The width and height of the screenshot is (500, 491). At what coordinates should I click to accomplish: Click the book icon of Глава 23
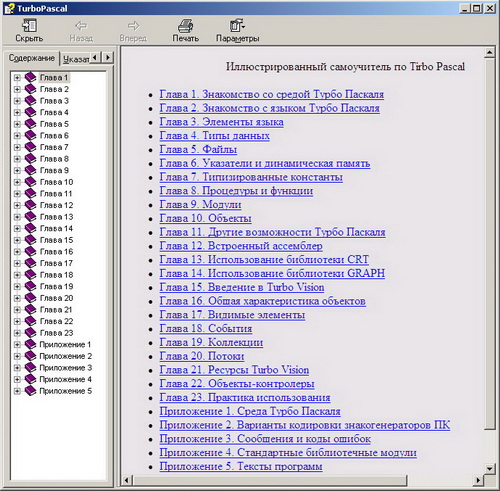30,333
